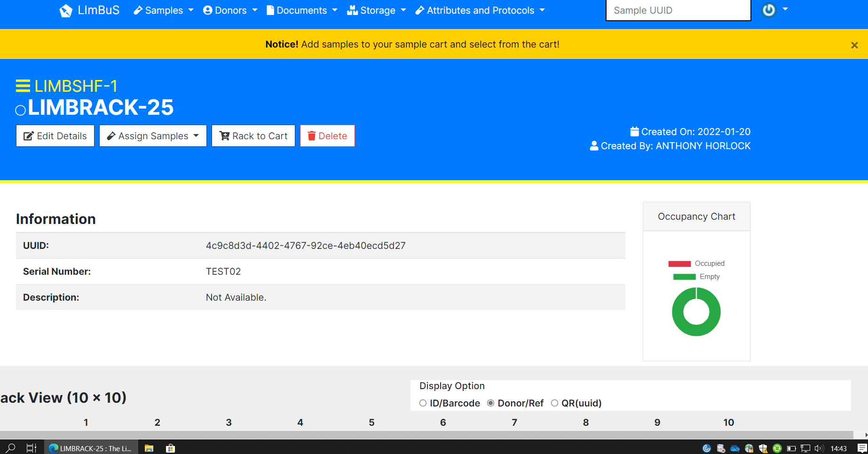The width and height of the screenshot is (868, 454).
Task: Dismiss the sample cart notice banner
Action: pos(854,45)
